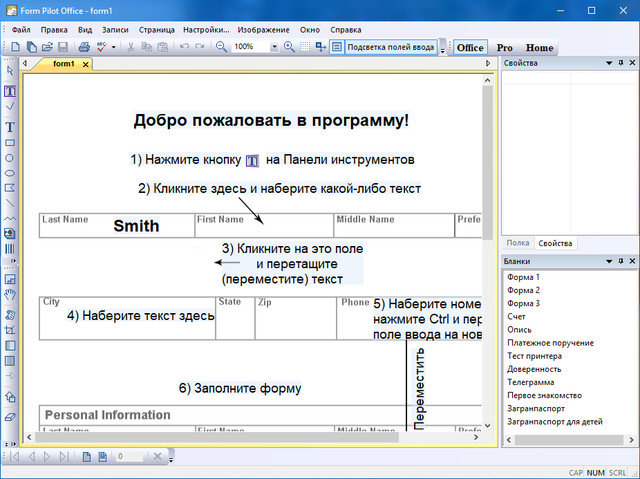Select the hand pan tool

click(x=10, y=295)
